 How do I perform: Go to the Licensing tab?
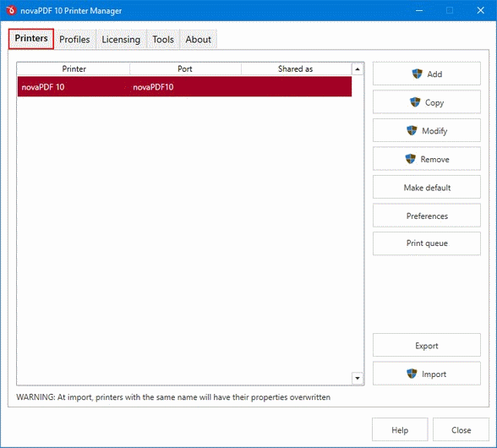(x=121, y=40)
